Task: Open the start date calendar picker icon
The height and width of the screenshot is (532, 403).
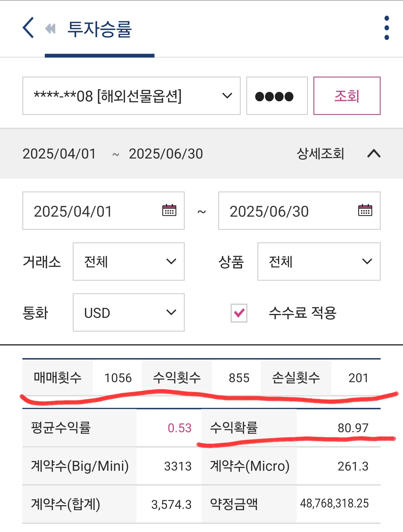Action: coord(169,210)
